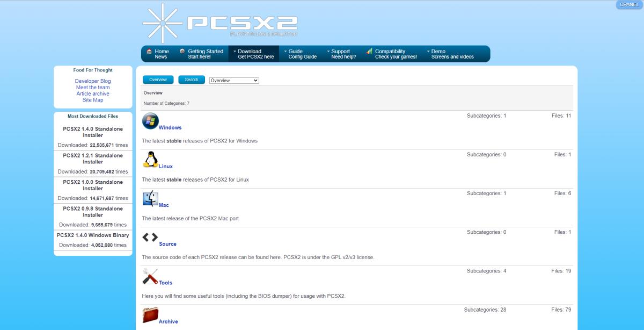Viewport: 644px width, 330px height.
Task: Click the Linux penguin icon
Action: [151, 160]
